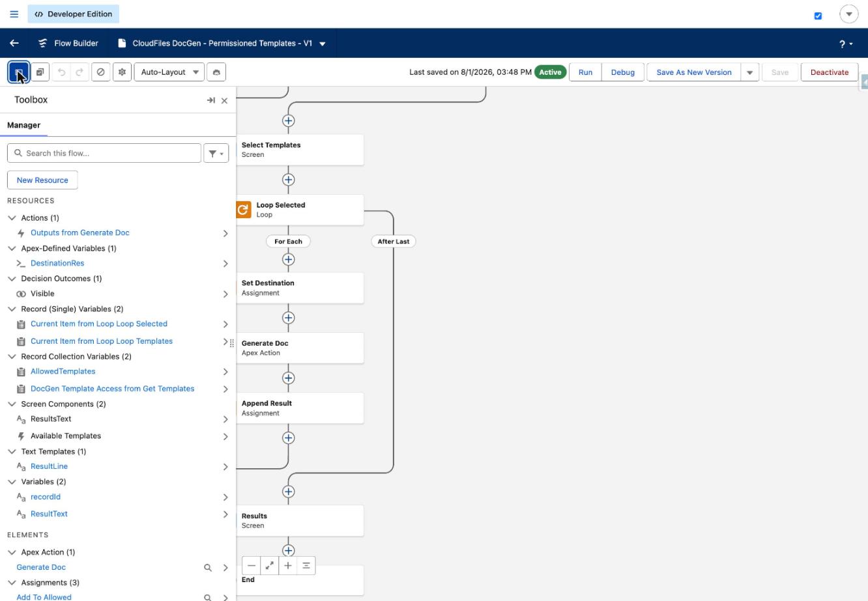Screen dimensions: 868x601
Task: Open Current Item from Loop Loop Templates
Action: coord(102,341)
